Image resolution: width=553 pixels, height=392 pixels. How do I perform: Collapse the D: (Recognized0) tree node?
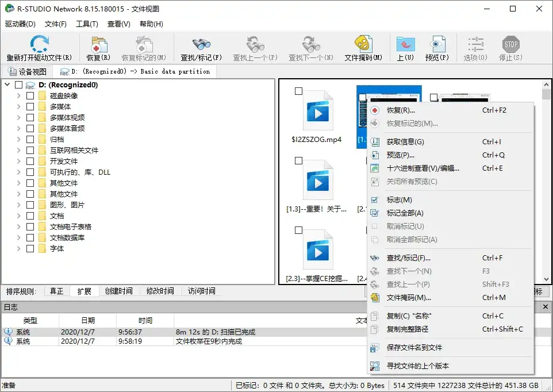[7, 84]
